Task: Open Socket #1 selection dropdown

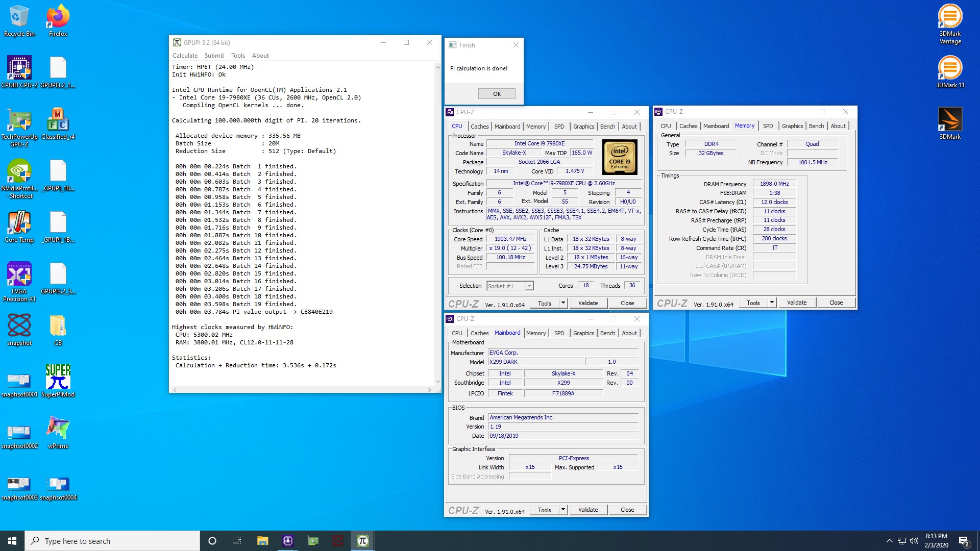Action: [x=510, y=286]
